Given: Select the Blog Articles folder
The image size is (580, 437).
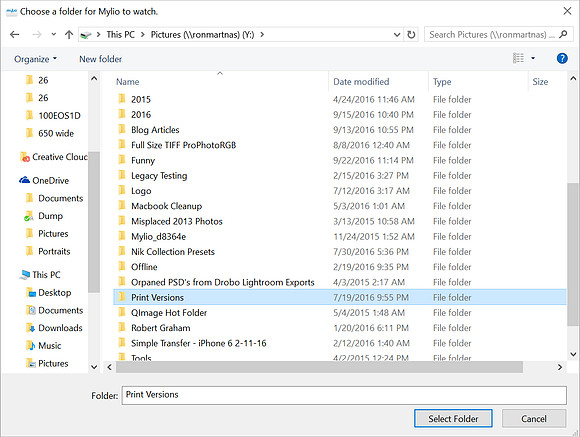Looking at the screenshot, I should click(x=155, y=130).
